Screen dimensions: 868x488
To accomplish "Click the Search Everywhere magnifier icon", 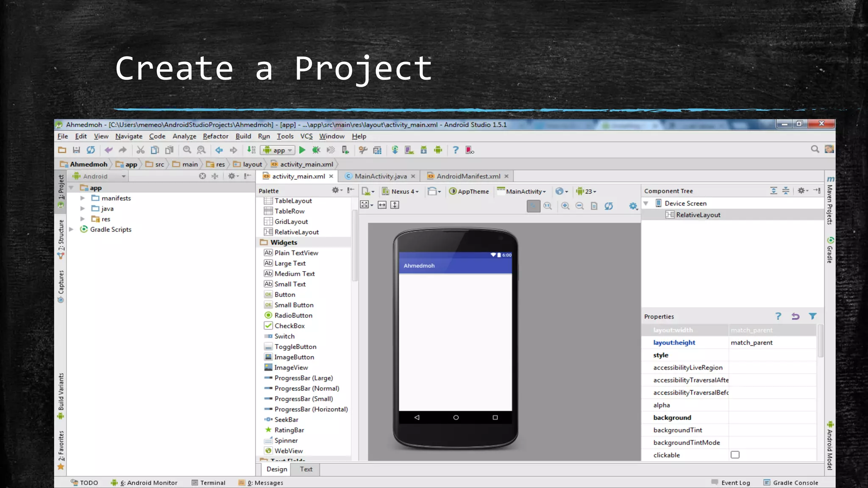I will [x=815, y=149].
